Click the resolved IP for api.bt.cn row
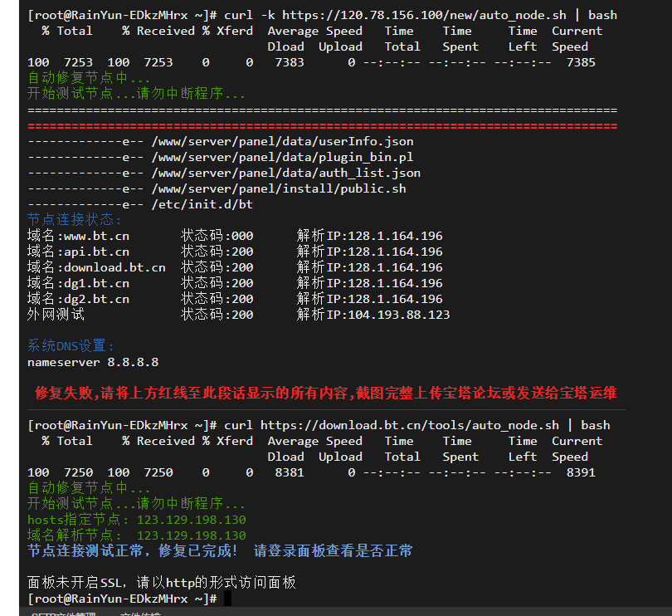This screenshot has width=672, height=616. (x=395, y=252)
